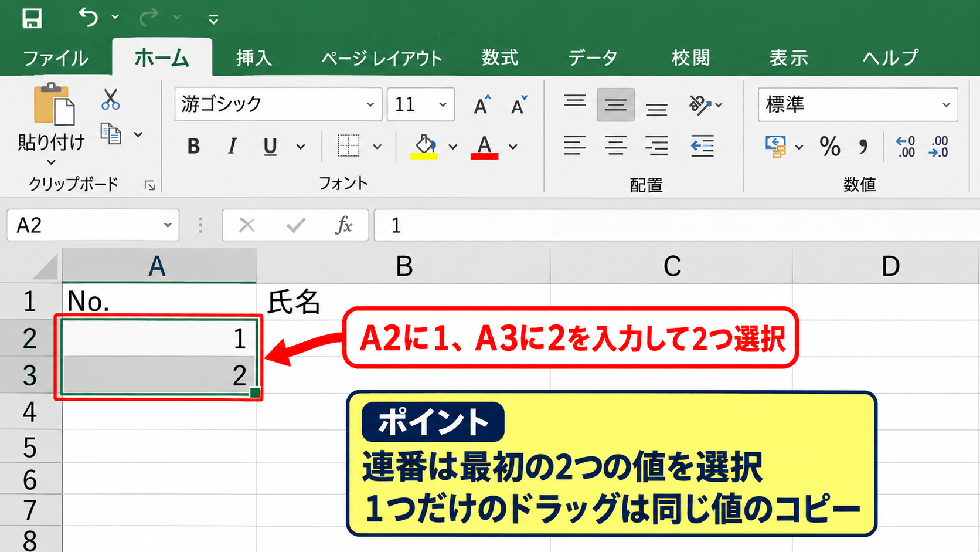Click the decrease indent icon
Image resolution: width=980 pixels, height=552 pixels.
tap(702, 145)
